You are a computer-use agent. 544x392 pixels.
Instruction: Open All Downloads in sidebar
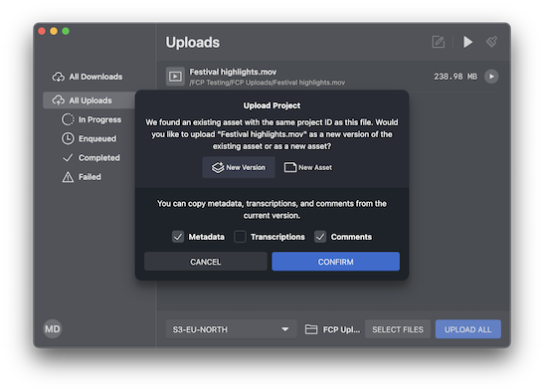88,77
